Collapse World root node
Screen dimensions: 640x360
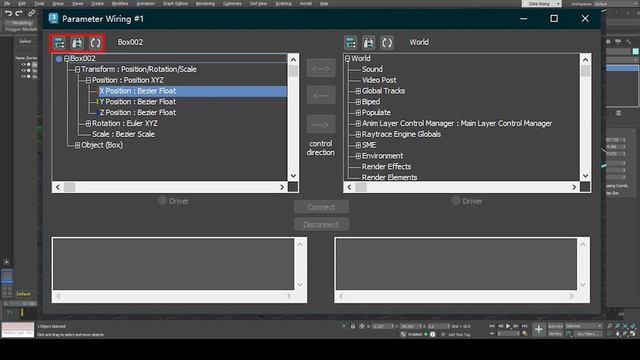click(x=348, y=59)
